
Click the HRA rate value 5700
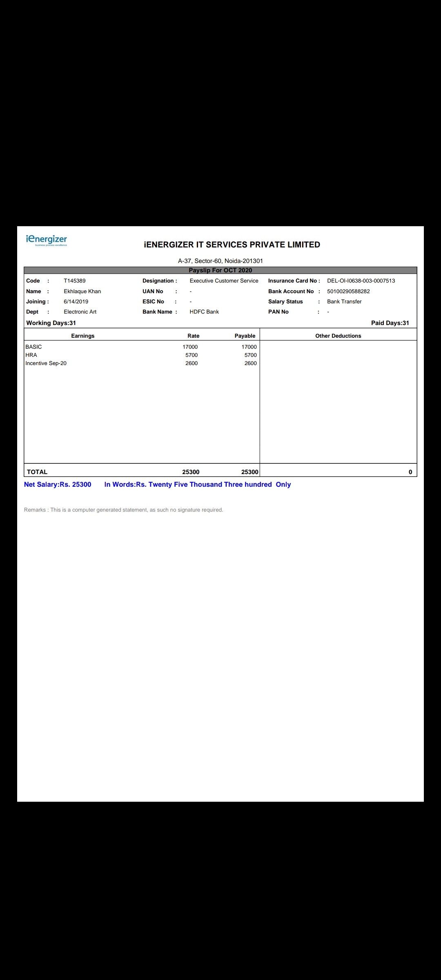click(x=192, y=355)
